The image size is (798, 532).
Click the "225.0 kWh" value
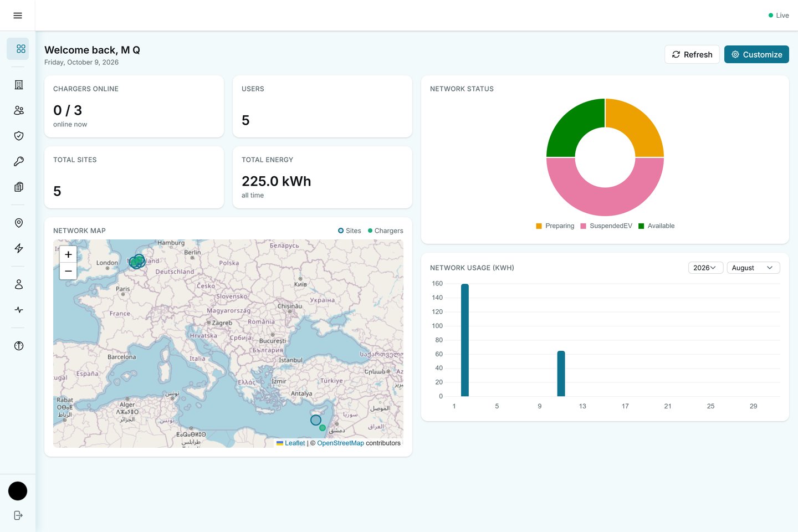(x=277, y=181)
